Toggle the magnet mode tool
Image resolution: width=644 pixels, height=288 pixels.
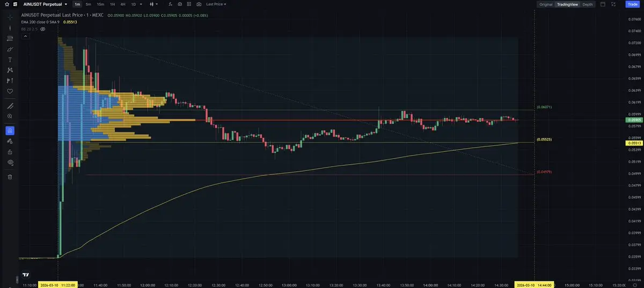[x=10, y=130]
